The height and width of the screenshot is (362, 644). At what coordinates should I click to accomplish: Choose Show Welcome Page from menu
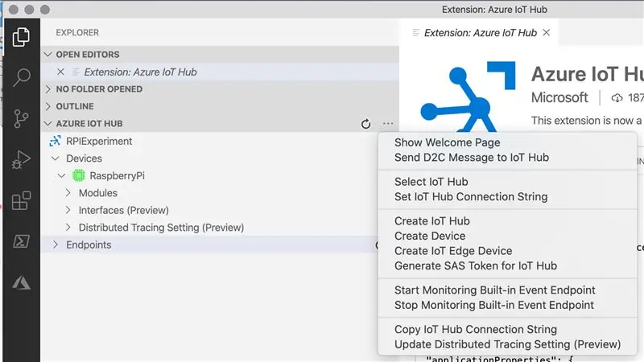click(x=448, y=142)
